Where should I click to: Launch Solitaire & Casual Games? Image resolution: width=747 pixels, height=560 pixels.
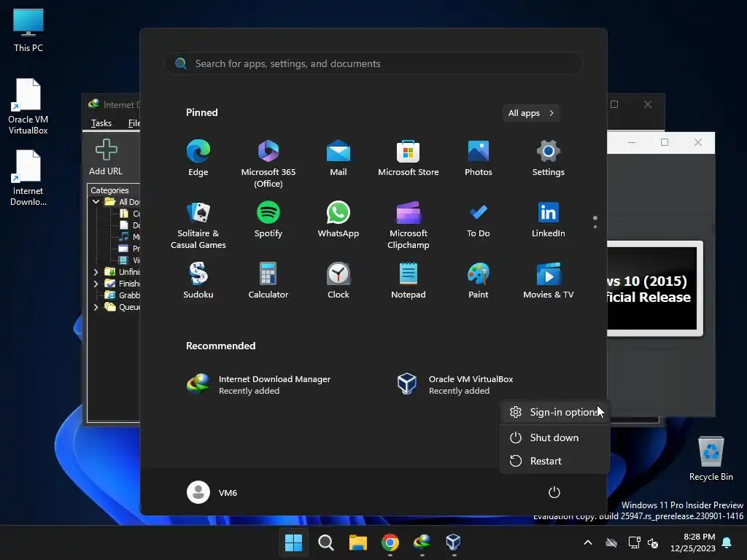[198, 225]
